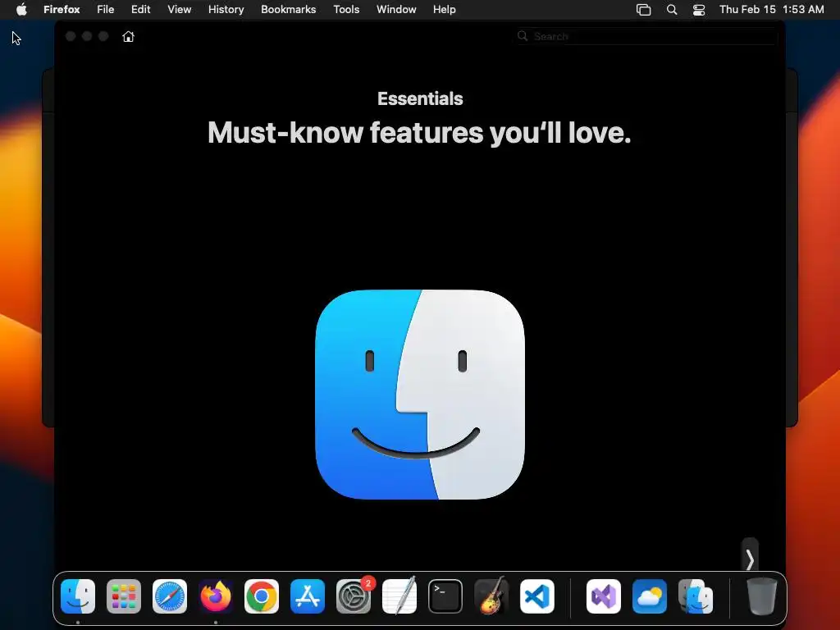Click the date and time in menu bar
Screen dimensions: 840x630
[771, 9]
